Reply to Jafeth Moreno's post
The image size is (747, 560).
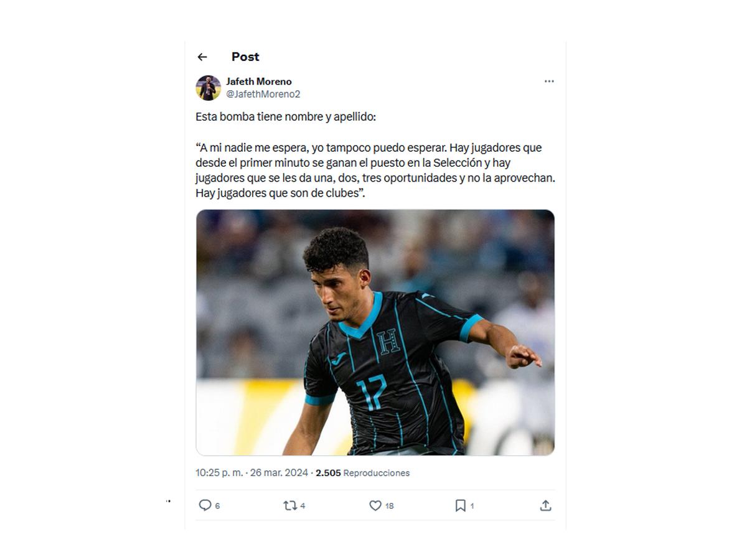coord(207,506)
